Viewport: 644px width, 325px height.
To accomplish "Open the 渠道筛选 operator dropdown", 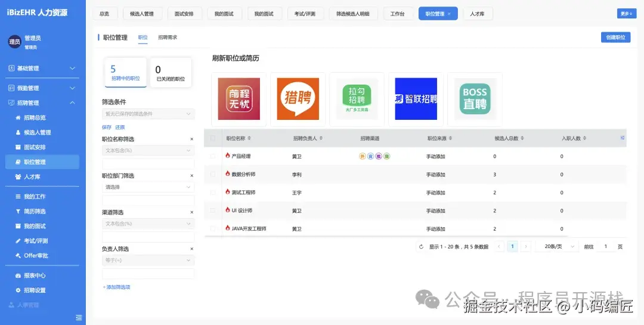I will pos(148,224).
